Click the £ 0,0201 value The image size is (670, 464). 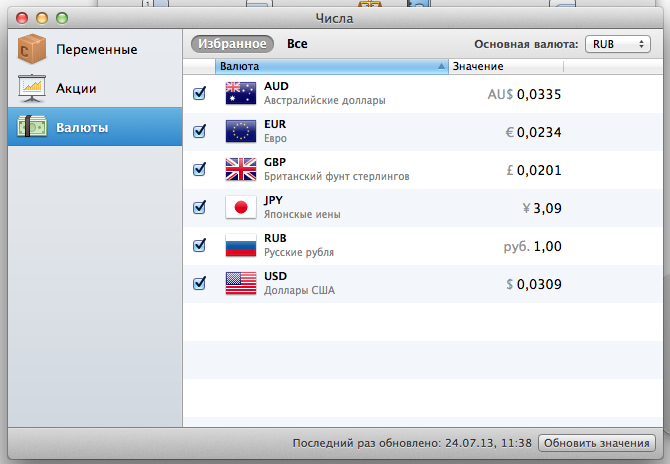point(534,170)
